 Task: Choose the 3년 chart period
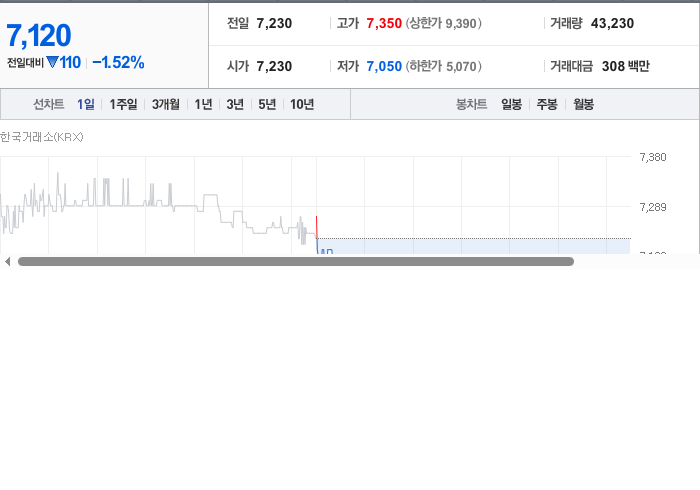coord(235,104)
